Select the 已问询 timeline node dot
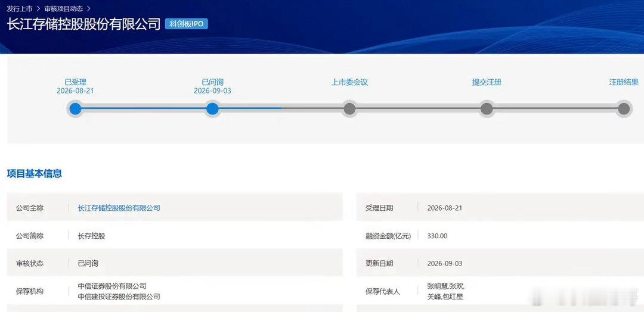This screenshot has width=644, height=312. 212,108
